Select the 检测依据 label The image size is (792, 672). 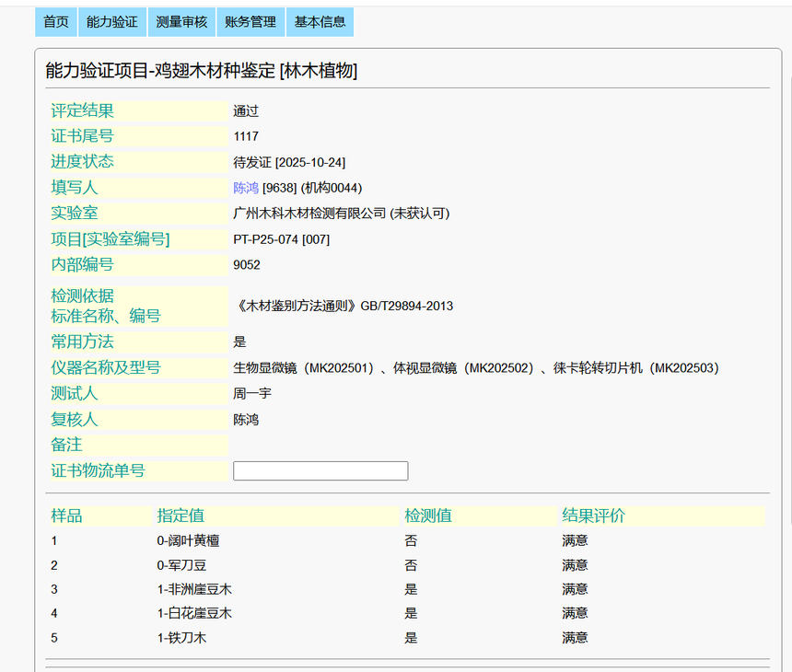coord(82,295)
